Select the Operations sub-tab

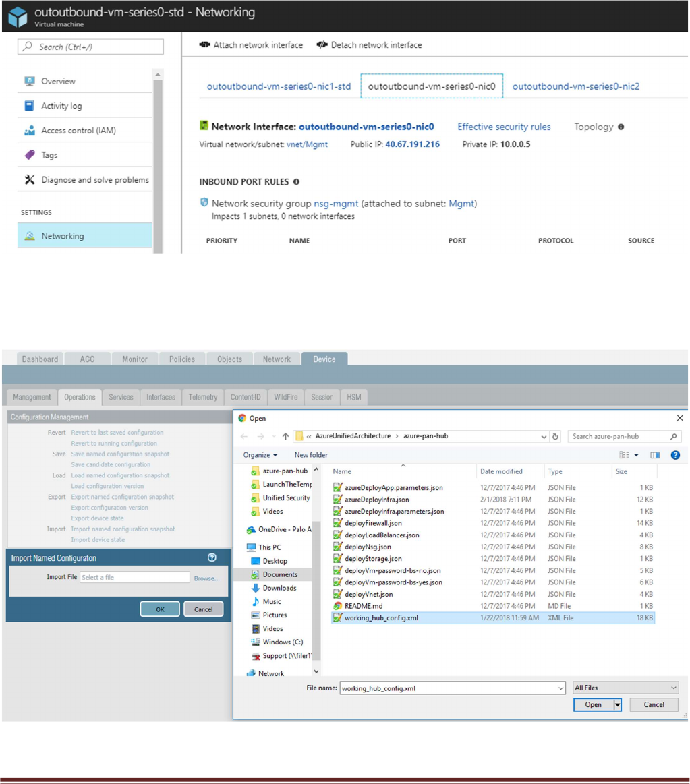[80, 397]
